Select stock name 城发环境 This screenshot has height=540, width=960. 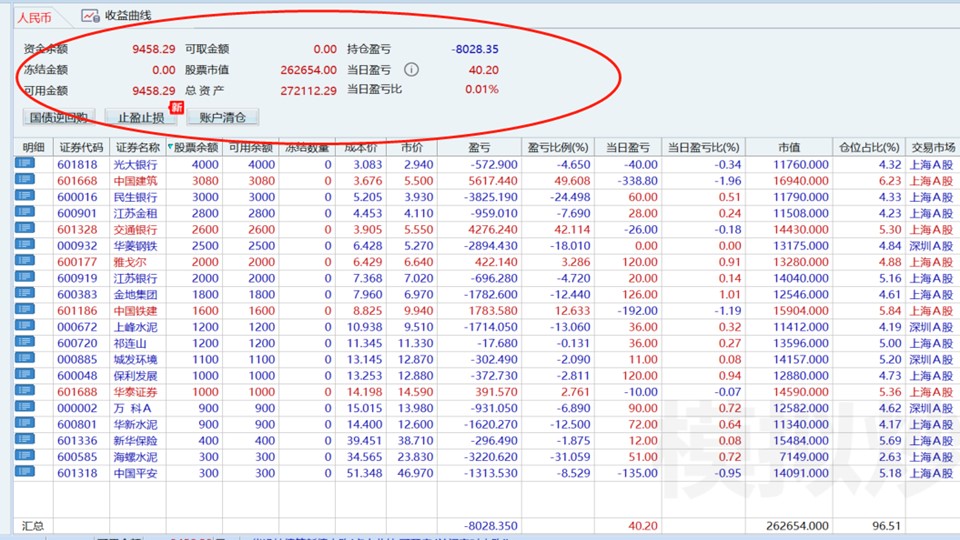pos(135,359)
